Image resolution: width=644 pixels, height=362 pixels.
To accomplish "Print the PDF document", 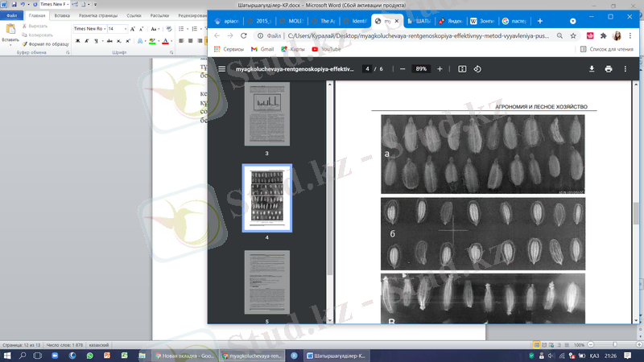I will point(609,69).
